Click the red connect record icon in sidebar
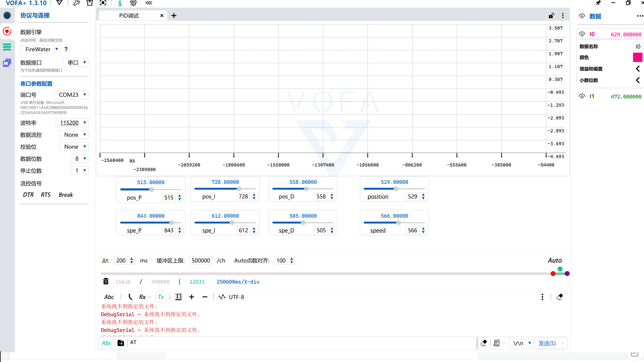The height and width of the screenshot is (362, 644). tap(7, 31)
